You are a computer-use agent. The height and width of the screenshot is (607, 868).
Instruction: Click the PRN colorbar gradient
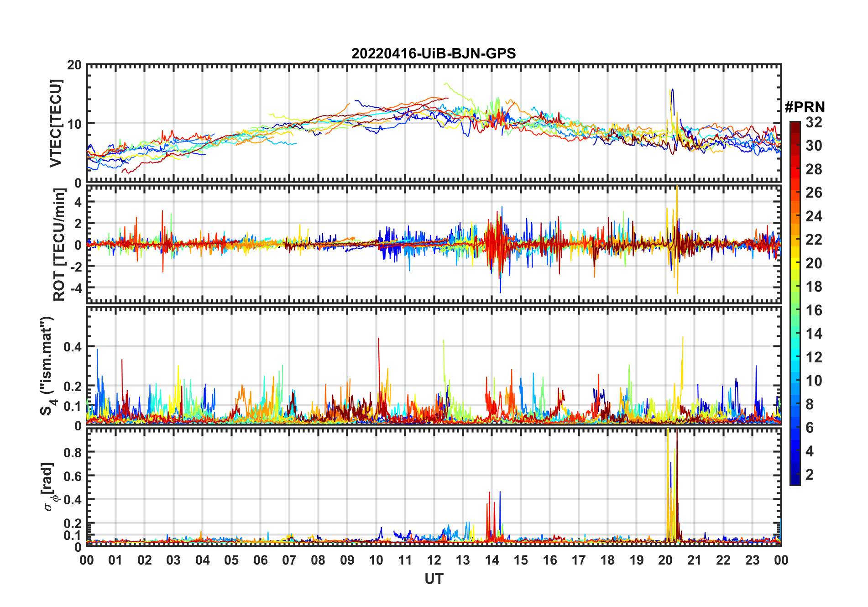pyautogui.click(x=795, y=303)
